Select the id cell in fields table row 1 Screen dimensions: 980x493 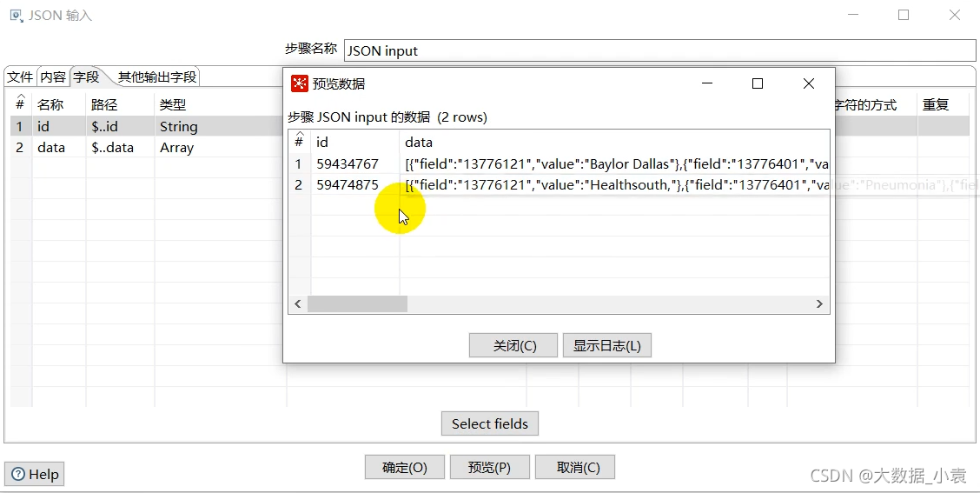59,126
